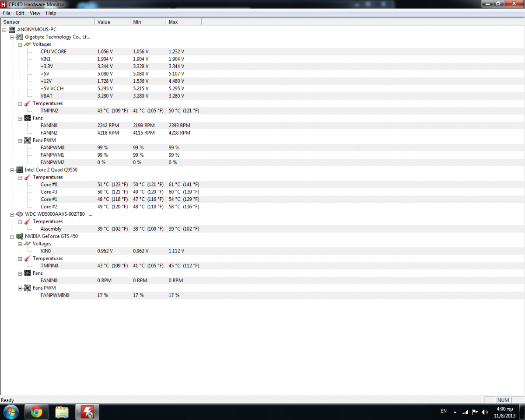This screenshot has height=420, width=525.
Task: Click the EN language indicator
Action: point(444,411)
